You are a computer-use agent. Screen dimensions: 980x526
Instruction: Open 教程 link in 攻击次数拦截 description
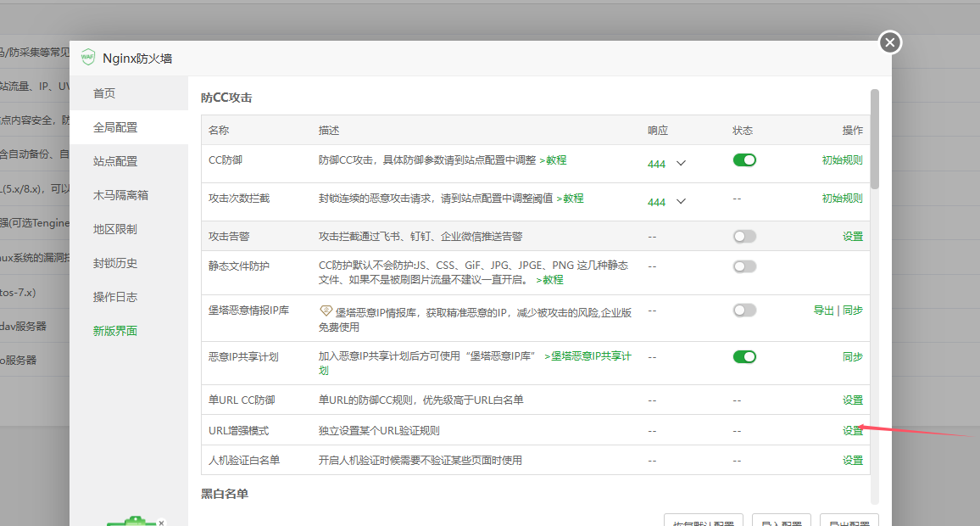[570, 199]
